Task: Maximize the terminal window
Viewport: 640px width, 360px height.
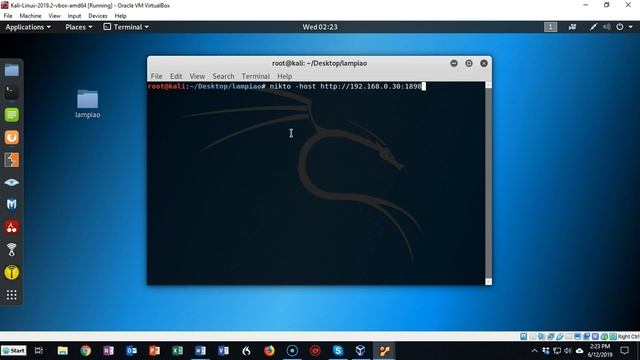Action: 469,63
